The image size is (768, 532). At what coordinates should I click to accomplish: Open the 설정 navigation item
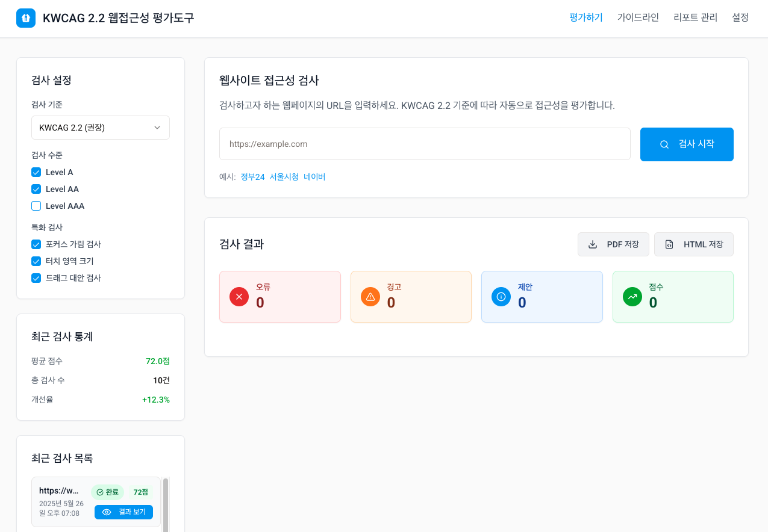740,17
